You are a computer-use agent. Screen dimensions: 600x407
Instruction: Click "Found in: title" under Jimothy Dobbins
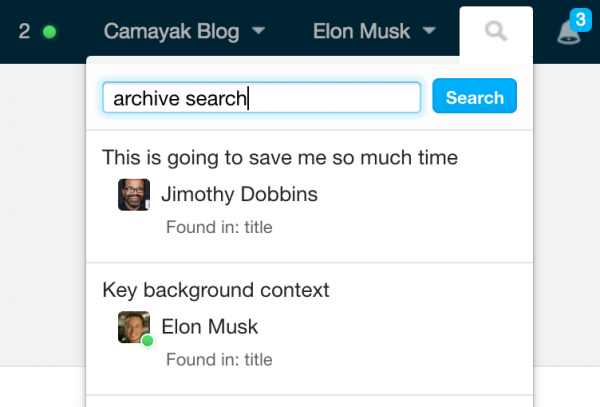point(219,227)
